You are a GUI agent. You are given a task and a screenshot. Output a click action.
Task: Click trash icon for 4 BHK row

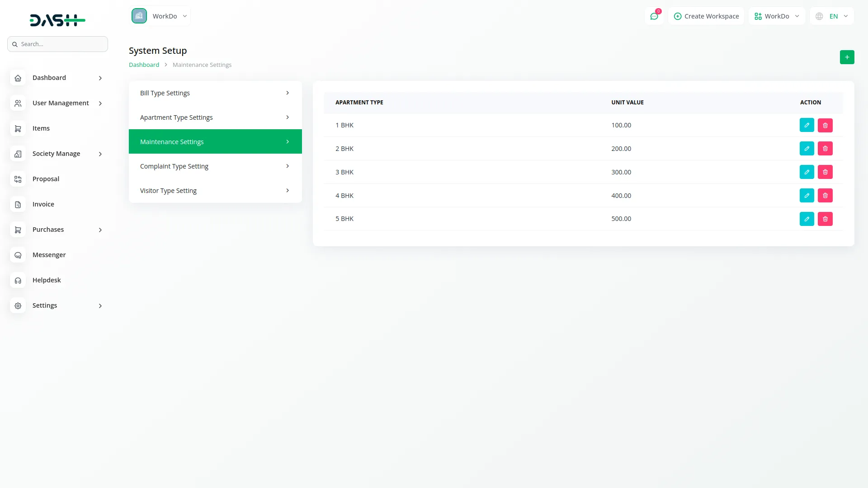pos(825,196)
